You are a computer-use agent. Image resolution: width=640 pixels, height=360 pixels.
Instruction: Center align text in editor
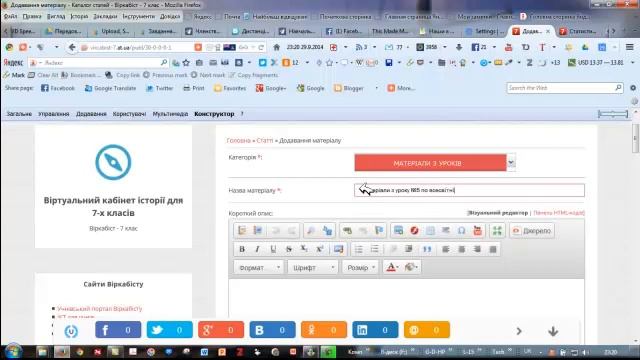462,249
